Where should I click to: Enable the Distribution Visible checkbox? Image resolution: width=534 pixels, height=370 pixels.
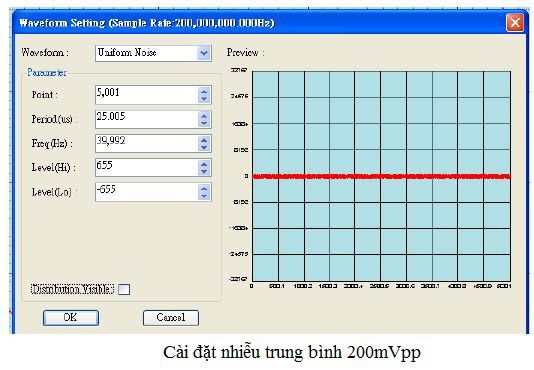[x=124, y=290]
